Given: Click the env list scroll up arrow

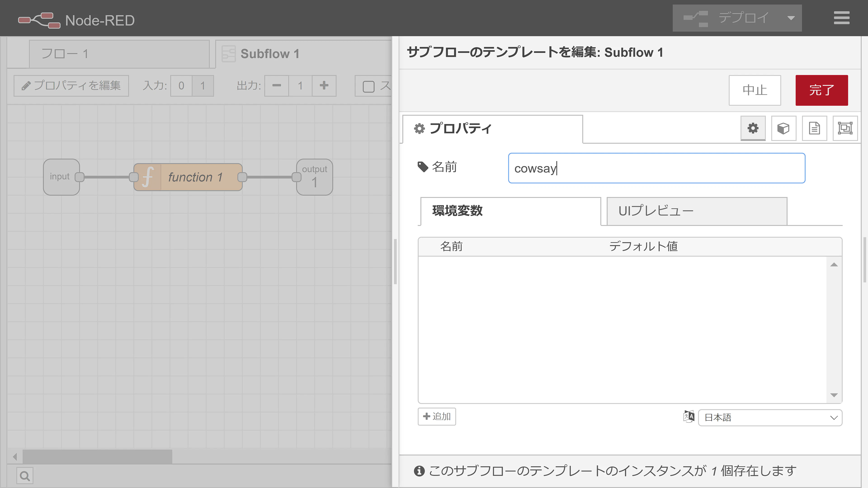Looking at the screenshot, I should (834, 265).
